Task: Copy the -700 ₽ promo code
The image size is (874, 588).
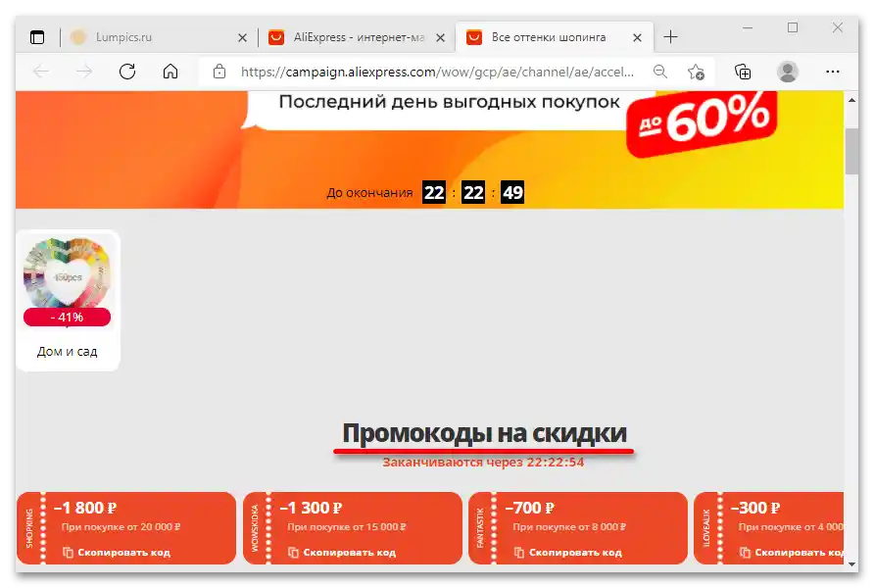Action: coord(575,553)
